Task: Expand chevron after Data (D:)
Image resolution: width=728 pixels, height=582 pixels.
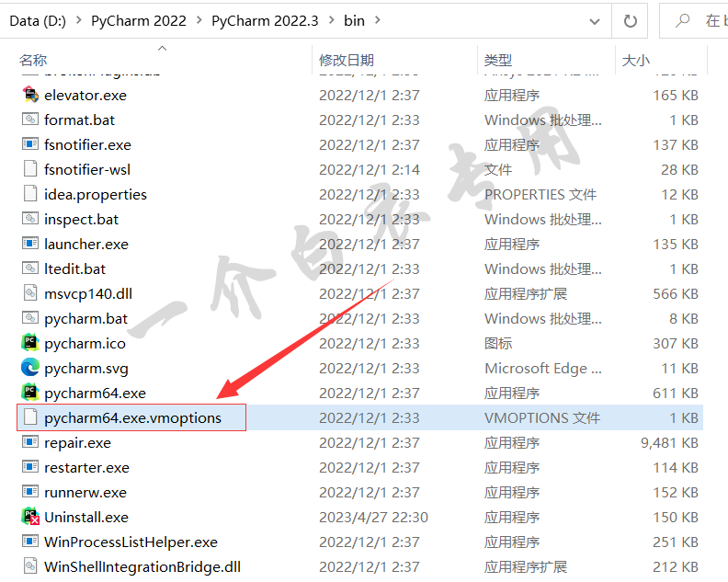Action: coord(78,20)
